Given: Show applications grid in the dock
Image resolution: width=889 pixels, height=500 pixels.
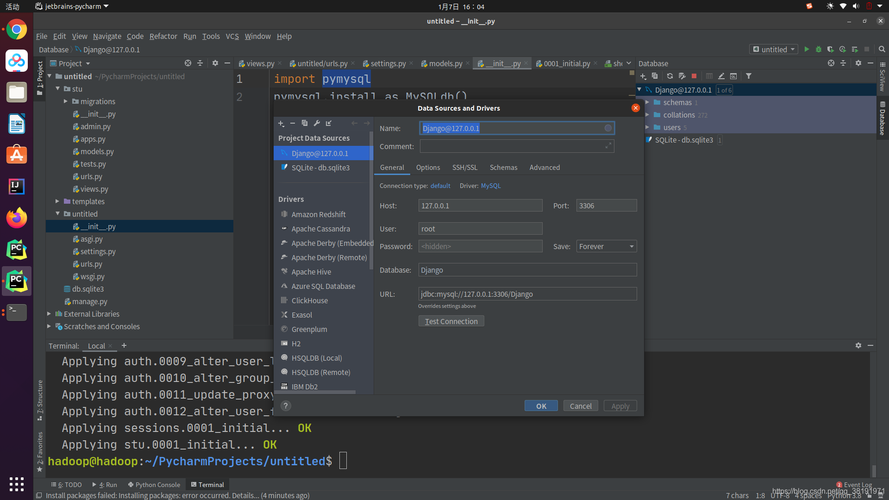Looking at the screenshot, I should [16, 484].
